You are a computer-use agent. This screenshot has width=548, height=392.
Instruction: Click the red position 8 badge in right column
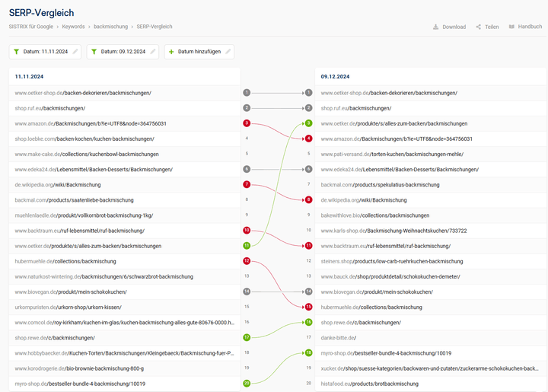point(308,200)
